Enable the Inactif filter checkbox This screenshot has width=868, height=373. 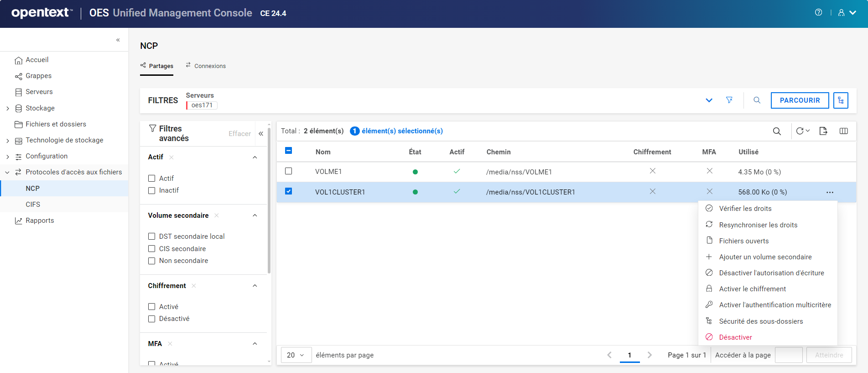(x=152, y=190)
